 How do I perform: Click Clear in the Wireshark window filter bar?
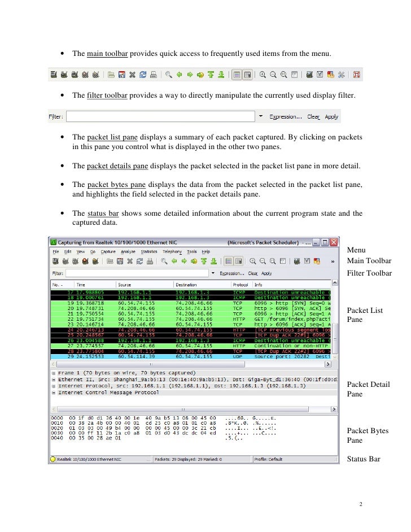[x=252, y=273]
